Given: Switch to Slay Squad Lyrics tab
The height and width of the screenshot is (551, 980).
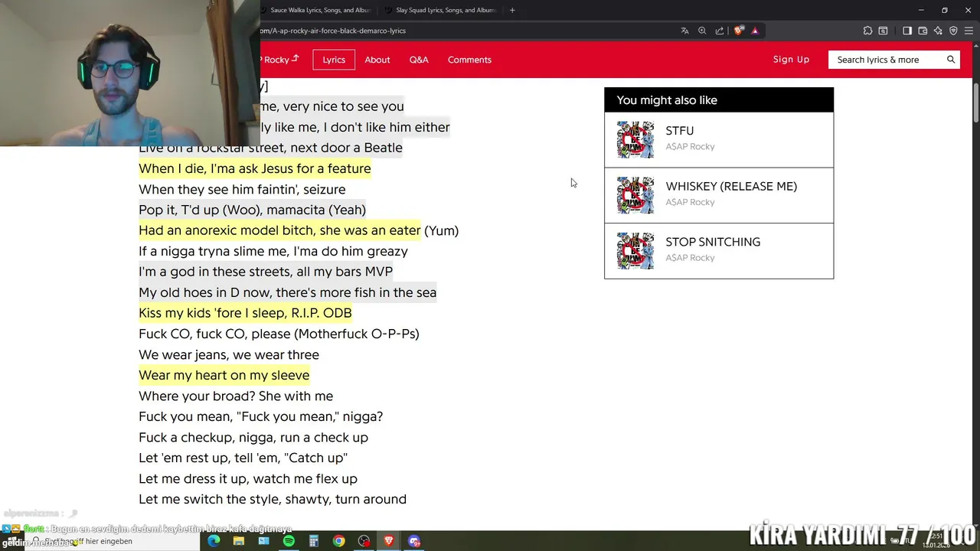Looking at the screenshot, I should tap(440, 10).
